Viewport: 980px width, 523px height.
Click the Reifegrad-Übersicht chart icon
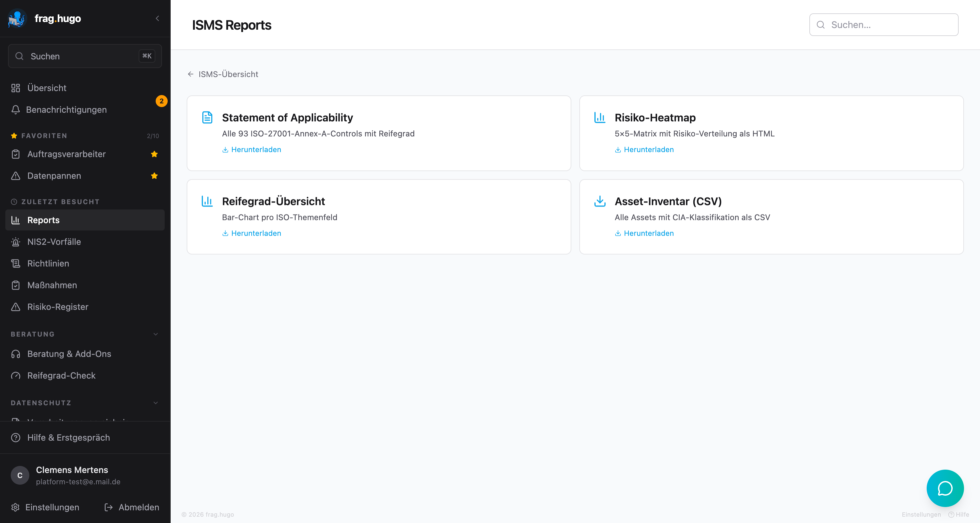click(207, 201)
